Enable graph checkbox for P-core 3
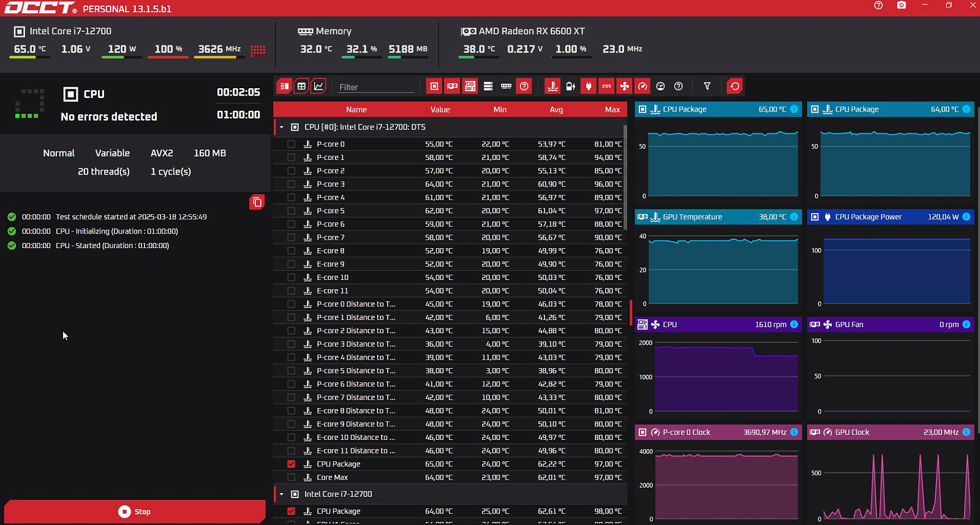 click(x=291, y=184)
